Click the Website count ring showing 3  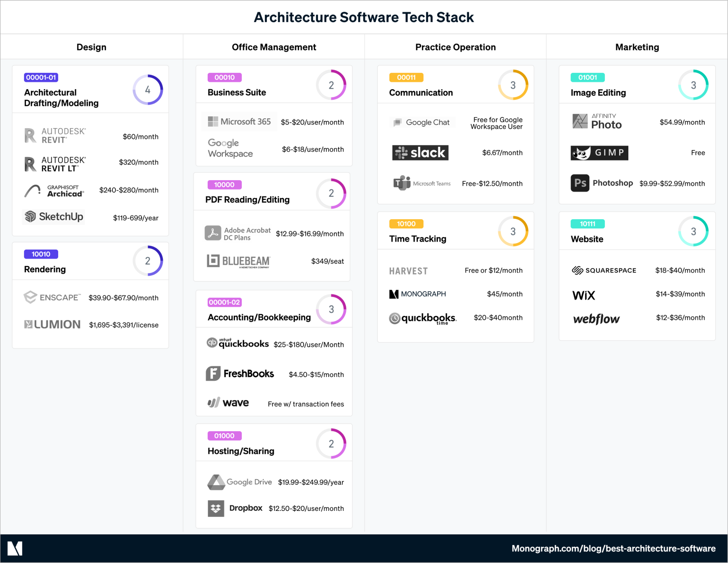click(x=693, y=231)
